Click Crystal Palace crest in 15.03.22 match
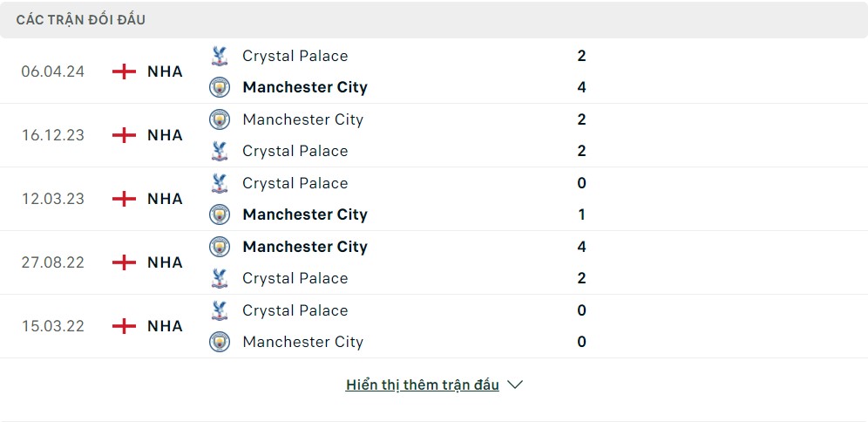Screen dimensions: 868x422 pyautogui.click(x=220, y=310)
